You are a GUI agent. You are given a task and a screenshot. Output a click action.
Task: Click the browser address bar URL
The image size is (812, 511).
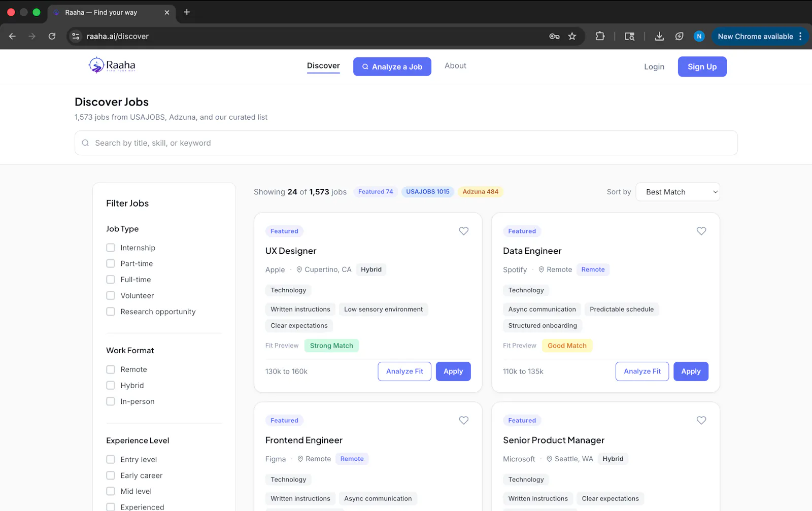click(x=118, y=36)
